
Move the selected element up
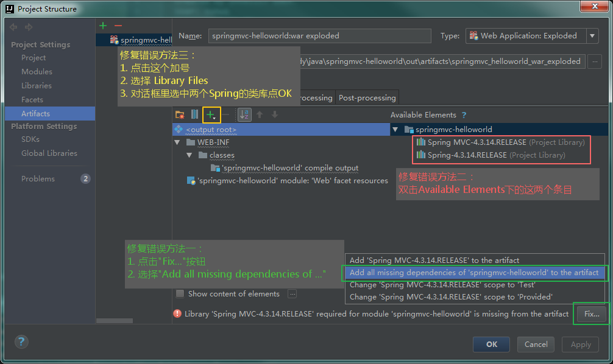[x=261, y=114]
